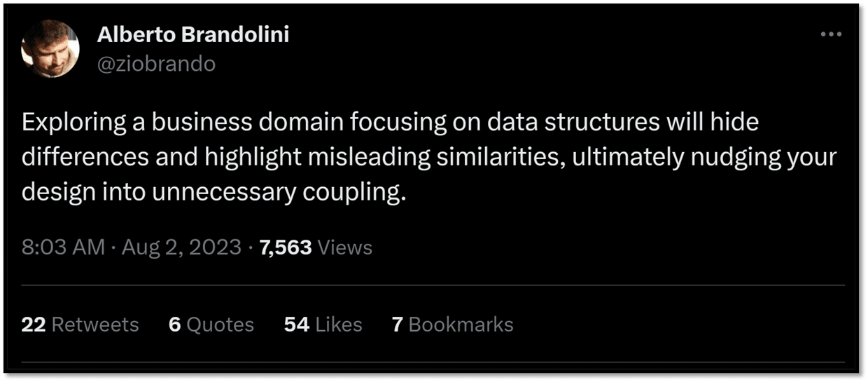Open the Alberto Brandolini display name link

pyautogui.click(x=192, y=35)
